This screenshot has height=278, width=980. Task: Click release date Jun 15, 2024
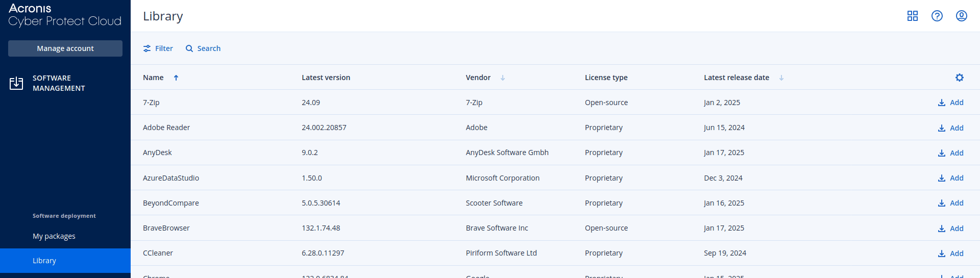point(724,128)
